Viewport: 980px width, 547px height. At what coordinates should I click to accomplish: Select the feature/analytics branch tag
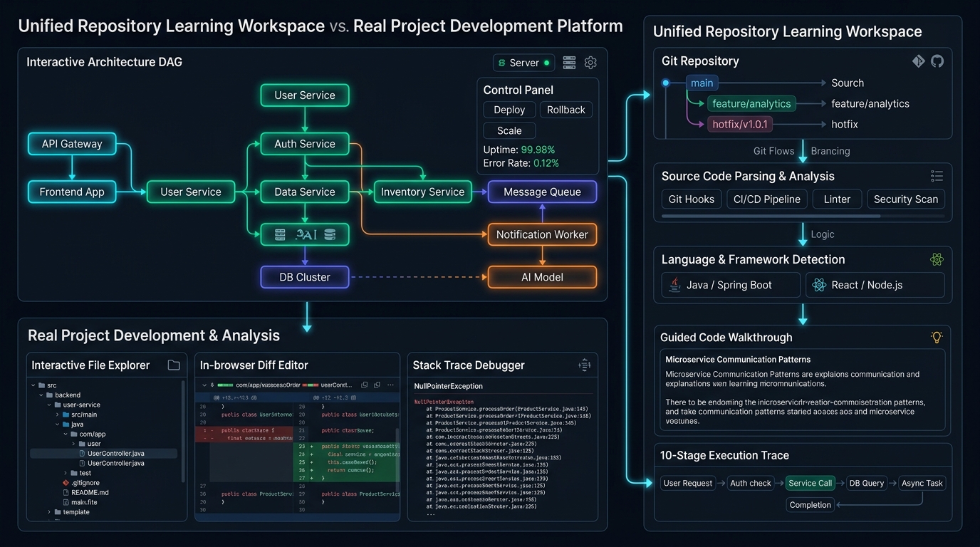pos(751,103)
